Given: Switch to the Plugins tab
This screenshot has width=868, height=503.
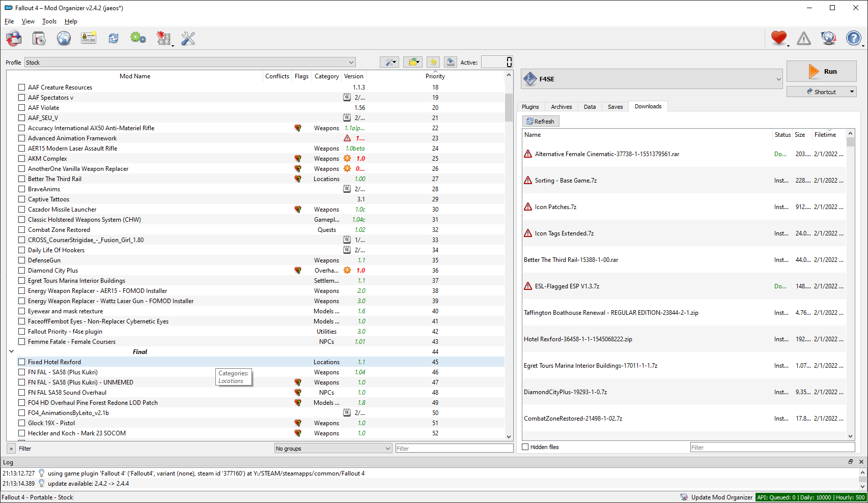Looking at the screenshot, I should (530, 107).
